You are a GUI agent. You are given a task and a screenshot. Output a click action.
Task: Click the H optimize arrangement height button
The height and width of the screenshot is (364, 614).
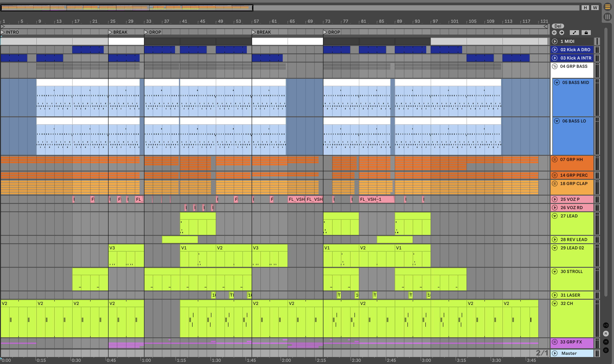[585, 8]
